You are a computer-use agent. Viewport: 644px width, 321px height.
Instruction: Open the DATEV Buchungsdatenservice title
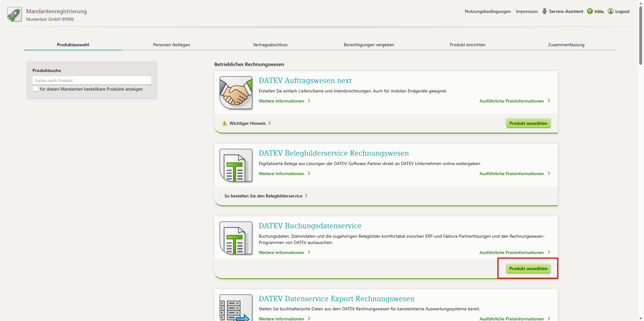click(310, 226)
